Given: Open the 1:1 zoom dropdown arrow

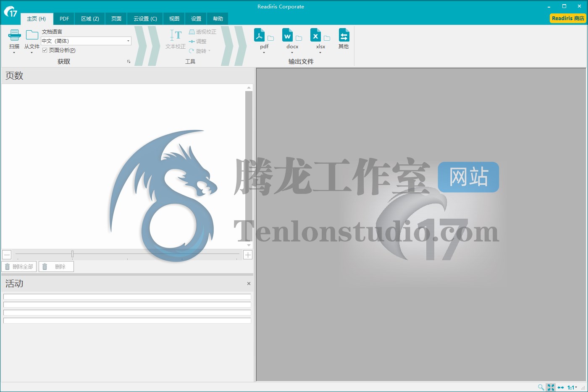Looking at the screenshot, I should pos(576,387).
